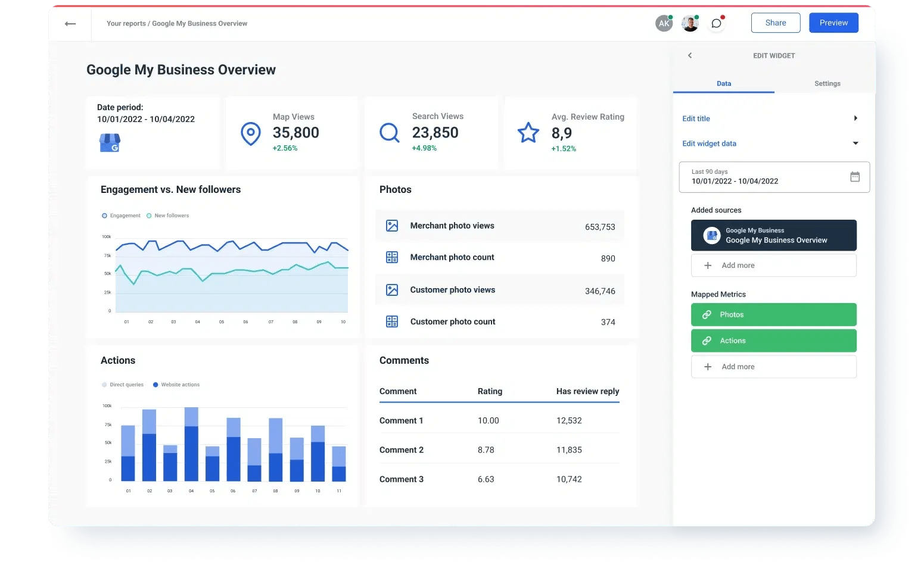
Task: Click the Customer photo count grid icon
Action: pos(391,321)
